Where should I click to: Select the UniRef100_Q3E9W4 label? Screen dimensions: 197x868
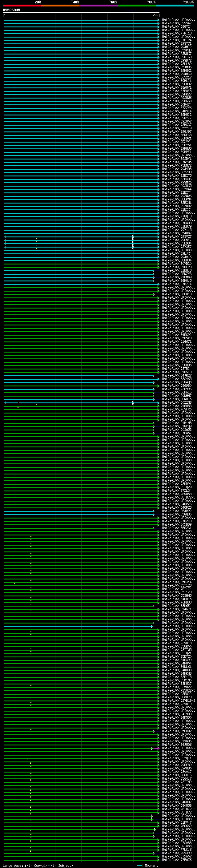(x=177, y=243)
